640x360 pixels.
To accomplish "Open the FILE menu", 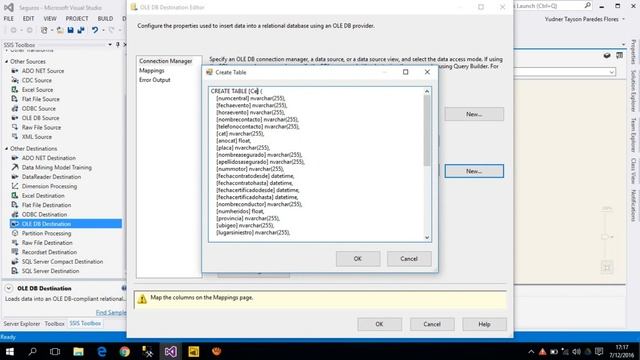I will coord(9,19).
